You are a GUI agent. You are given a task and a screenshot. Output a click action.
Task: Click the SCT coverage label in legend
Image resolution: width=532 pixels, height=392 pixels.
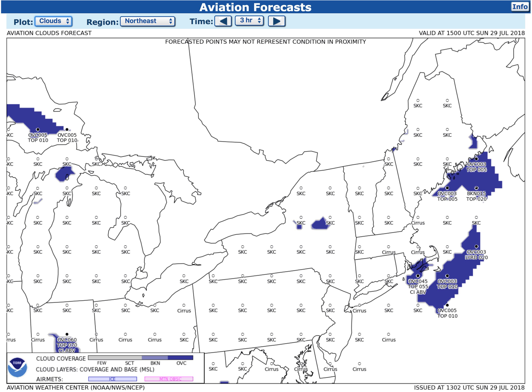coord(129,363)
